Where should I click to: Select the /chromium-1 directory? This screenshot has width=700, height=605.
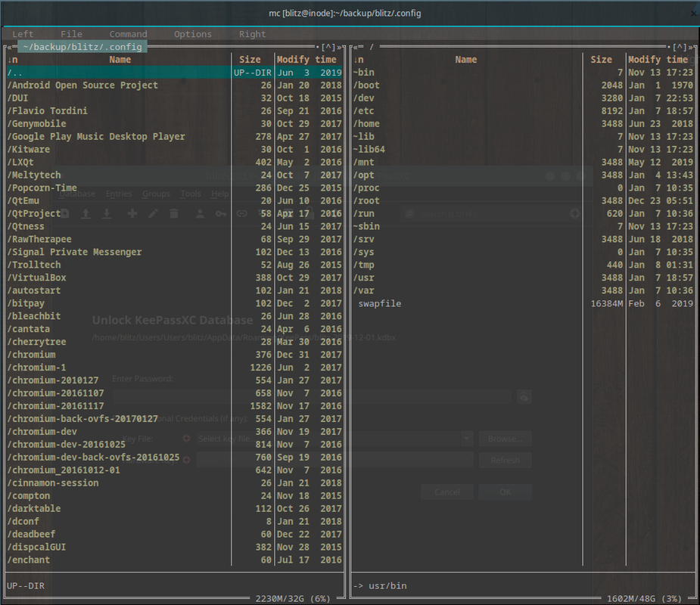coord(175,368)
